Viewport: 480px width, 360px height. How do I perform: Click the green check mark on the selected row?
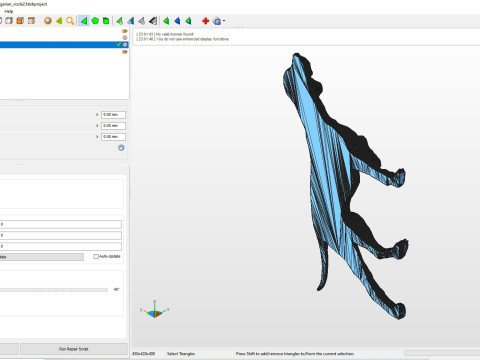click(x=119, y=45)
